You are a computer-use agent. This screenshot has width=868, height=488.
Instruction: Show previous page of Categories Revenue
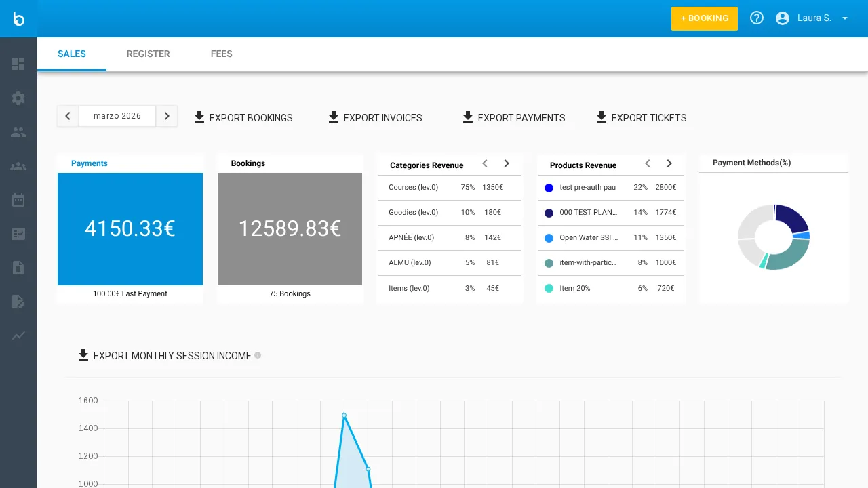[x=485, y=163]
